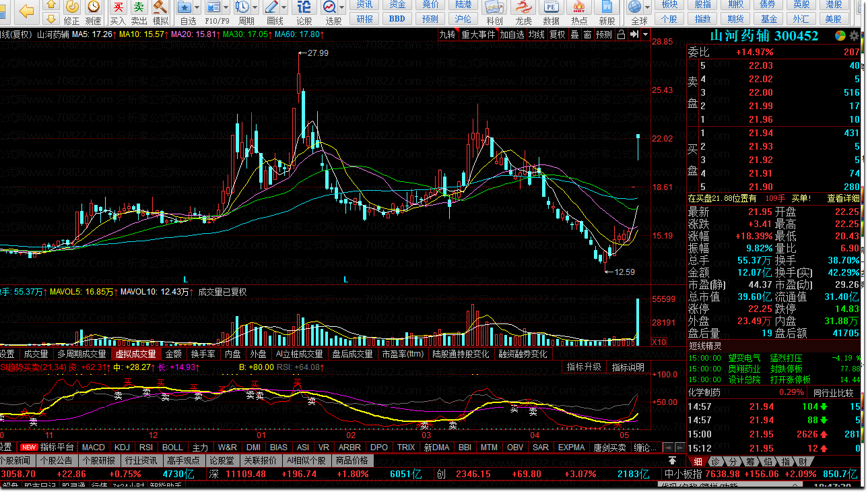
Task: Switch to the KDJ indicator tab
Action: (122, 447)
